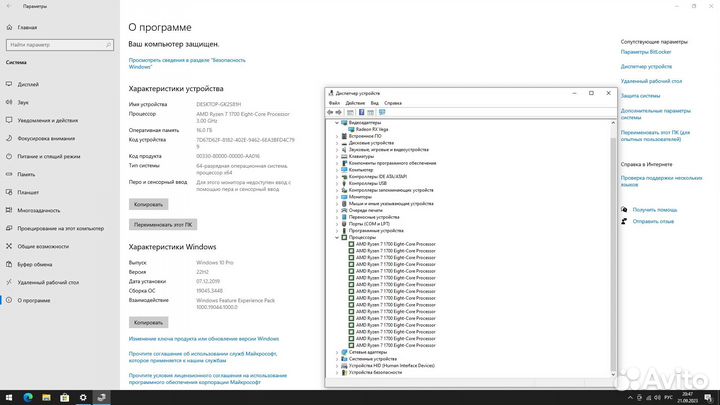The height and width of the screenshot is (405, 720).
Task: Go to Проецирование на этот компьютер page
Action: tap(61, 228)
